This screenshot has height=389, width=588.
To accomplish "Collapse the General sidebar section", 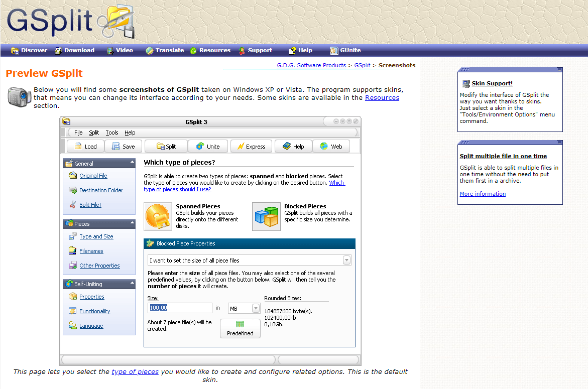I will 132,162.
